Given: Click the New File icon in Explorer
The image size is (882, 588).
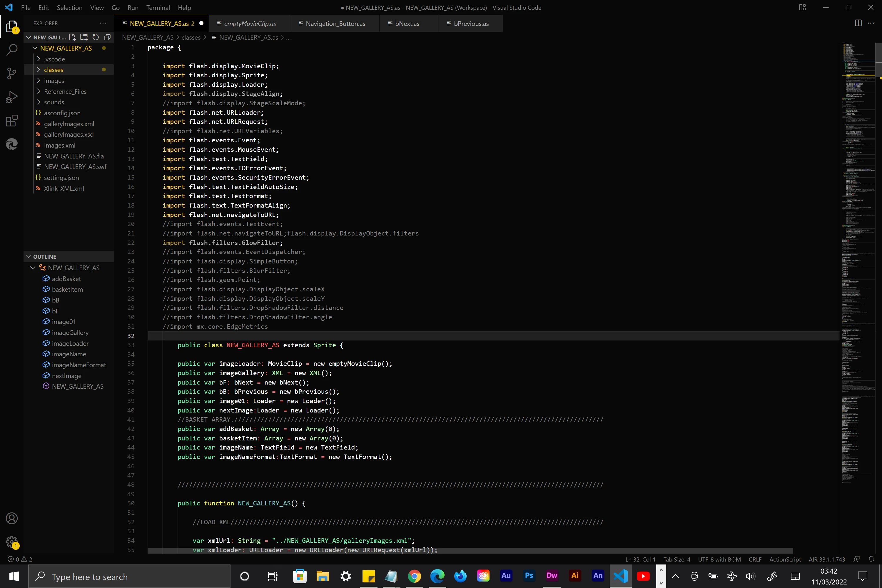Looking at the screenshot, I should 72,37.
